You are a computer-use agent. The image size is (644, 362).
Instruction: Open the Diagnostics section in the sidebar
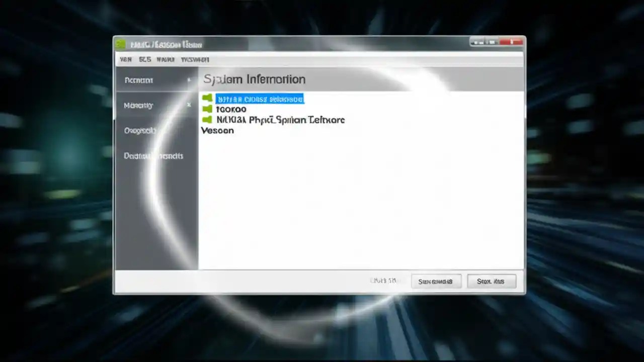(140, 130)
